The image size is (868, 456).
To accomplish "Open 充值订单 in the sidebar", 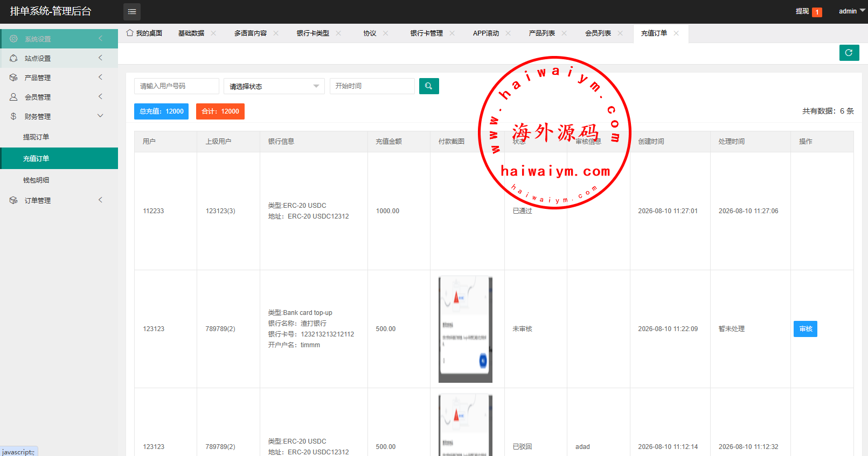I will (59, 158).
